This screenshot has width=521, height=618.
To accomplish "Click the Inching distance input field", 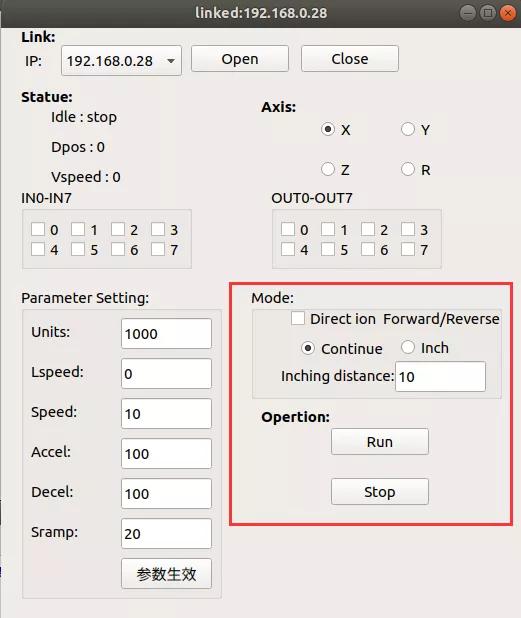I will [440, 376].
